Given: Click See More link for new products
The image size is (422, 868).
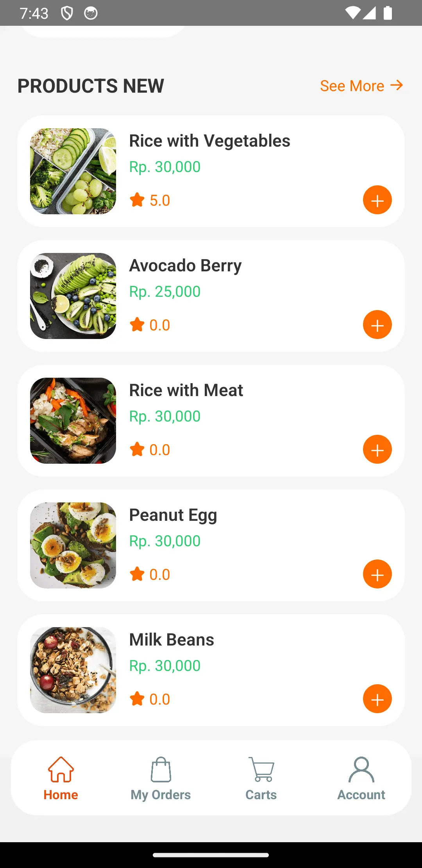Looking at the screenshot, I should coord(361,86).
